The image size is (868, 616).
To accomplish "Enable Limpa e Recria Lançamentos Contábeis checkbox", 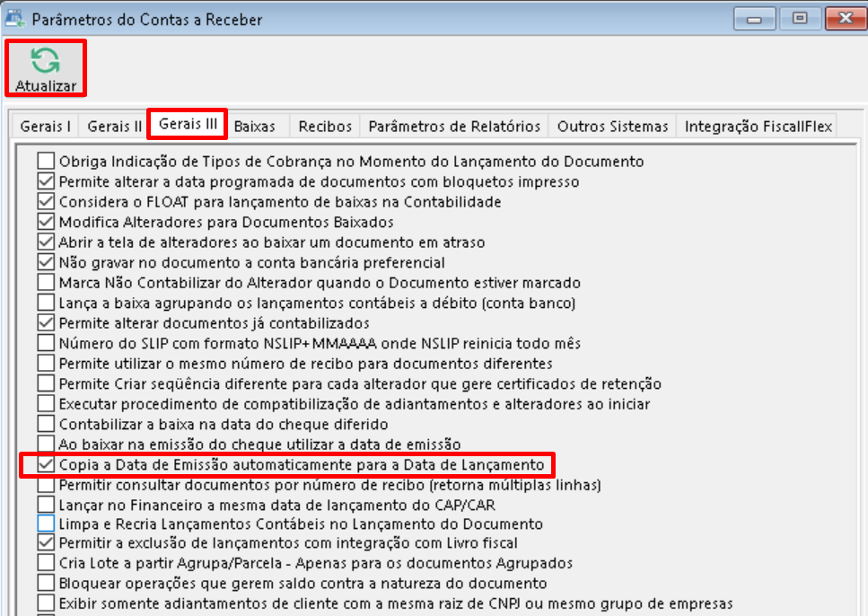I will [46, 524].
